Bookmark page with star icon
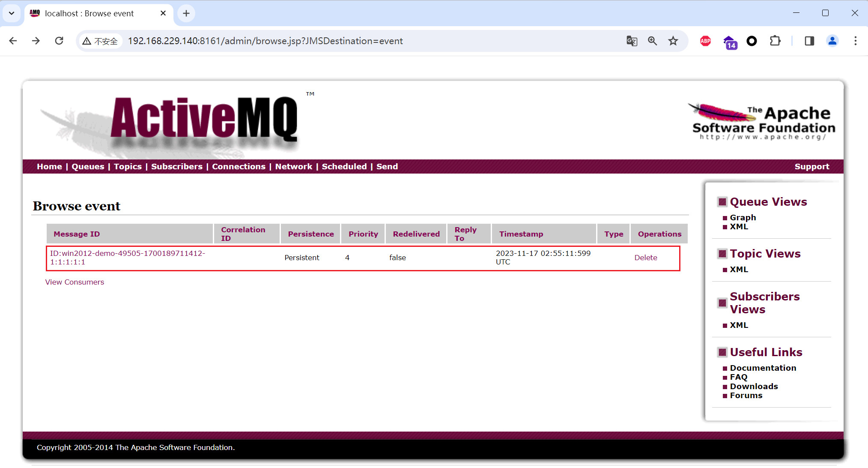 click(673, 41)
